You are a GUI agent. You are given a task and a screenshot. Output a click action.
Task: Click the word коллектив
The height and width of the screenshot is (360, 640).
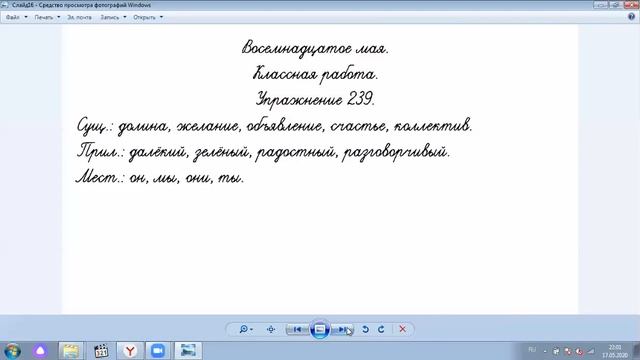point(433,125)
